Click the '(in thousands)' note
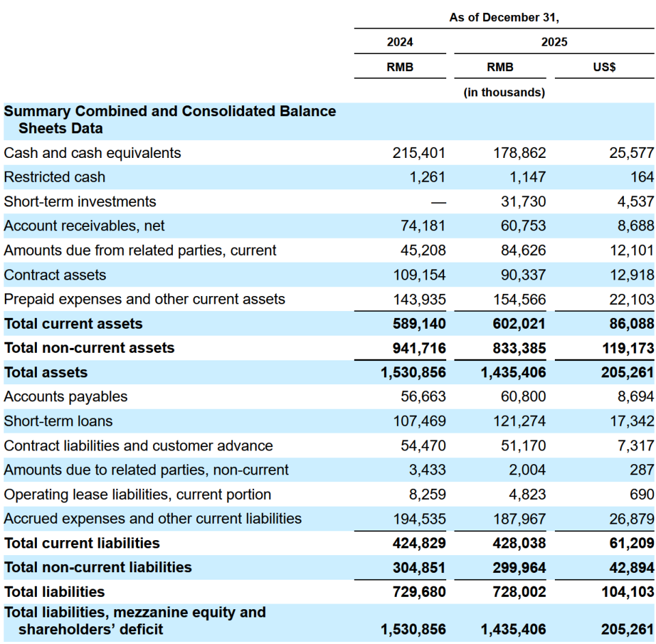This screenshot has width=656, height=644. coord(504,92)
